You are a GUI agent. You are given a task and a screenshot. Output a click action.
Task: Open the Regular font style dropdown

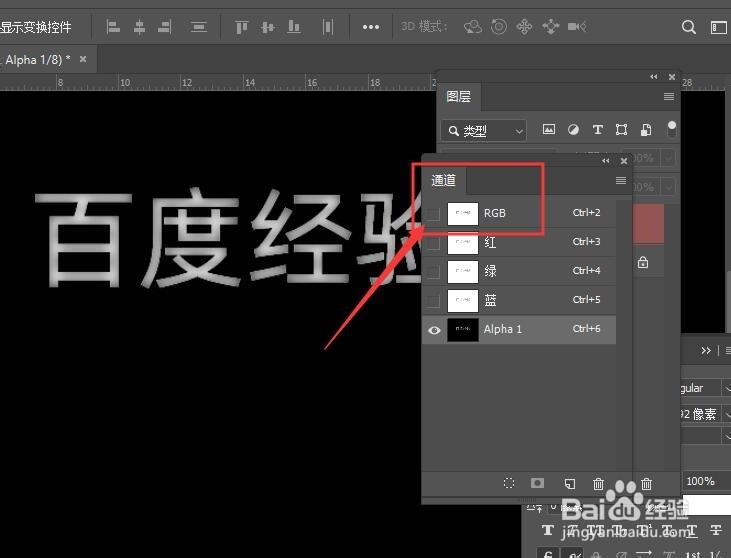726,387
